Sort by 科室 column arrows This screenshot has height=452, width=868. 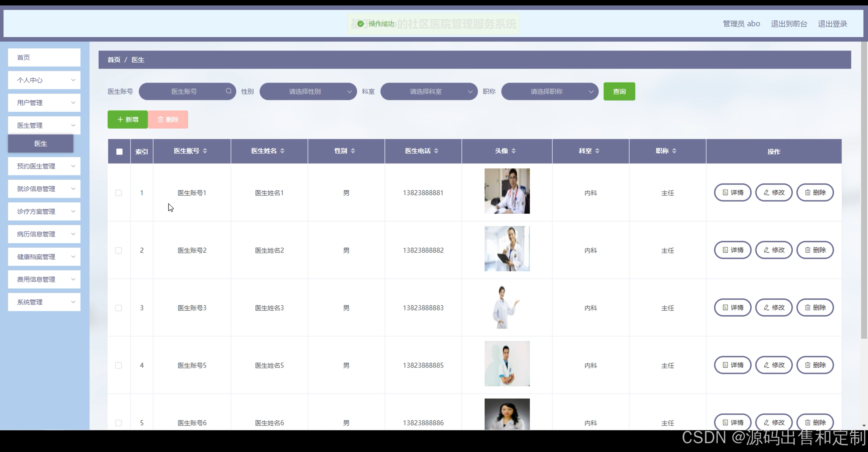pos(597,151)
